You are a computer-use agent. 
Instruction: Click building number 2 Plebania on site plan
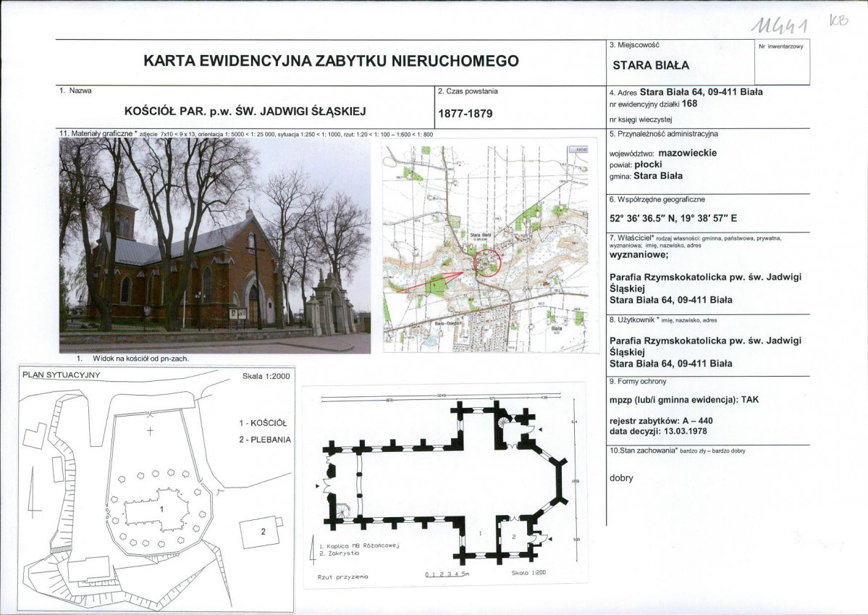coord(262,531)
